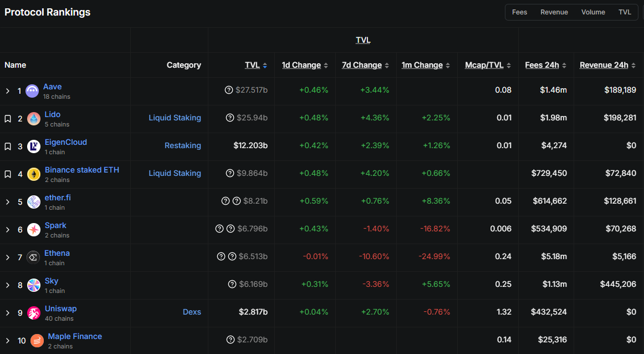Sort the table by 7d Change
Viewport: 644px width, 354px height.
pyautogui.click(x=361, y=65)
